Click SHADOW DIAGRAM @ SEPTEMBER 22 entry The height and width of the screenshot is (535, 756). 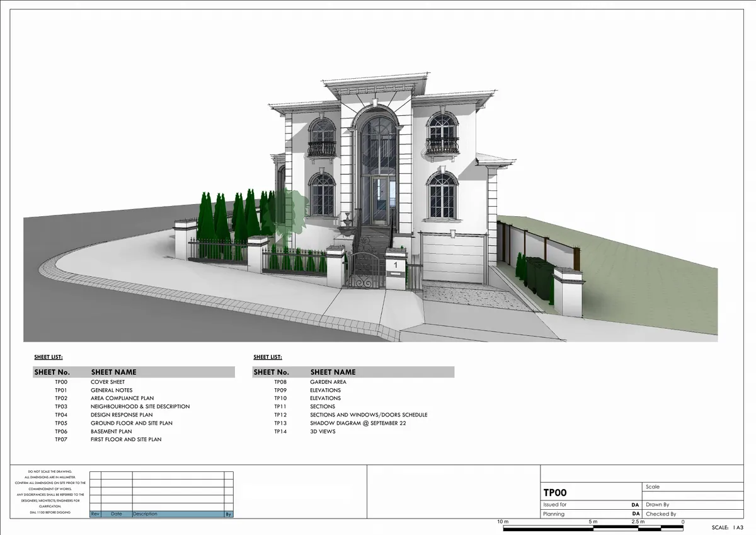pos(358,423)
